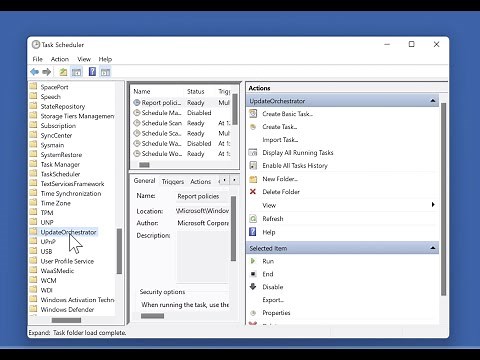
Task: Switch to the Actions tab in task details
Action: click(201, 181)
